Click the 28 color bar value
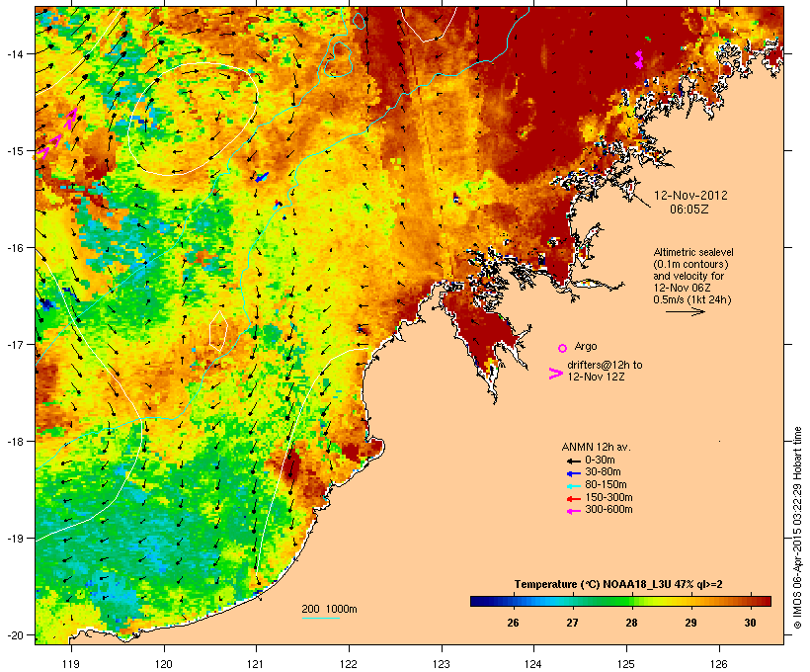This screenshot has height=672, width=810. pos(631,623)
